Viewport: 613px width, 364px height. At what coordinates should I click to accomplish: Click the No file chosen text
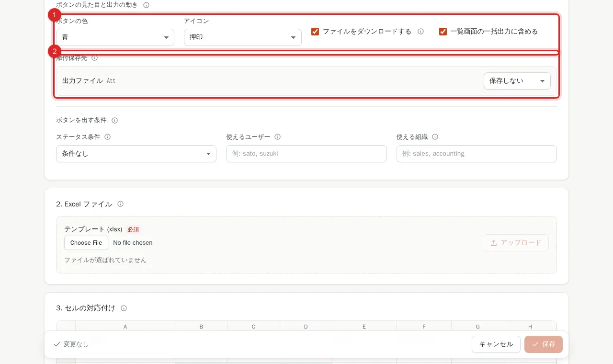click(x=133, y=243)
